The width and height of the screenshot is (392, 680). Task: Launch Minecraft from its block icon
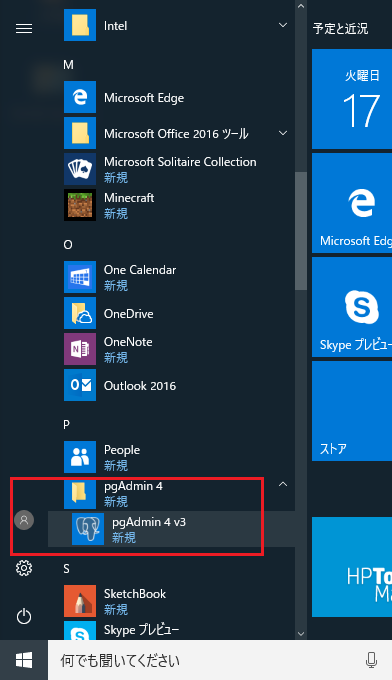point(80,205)
